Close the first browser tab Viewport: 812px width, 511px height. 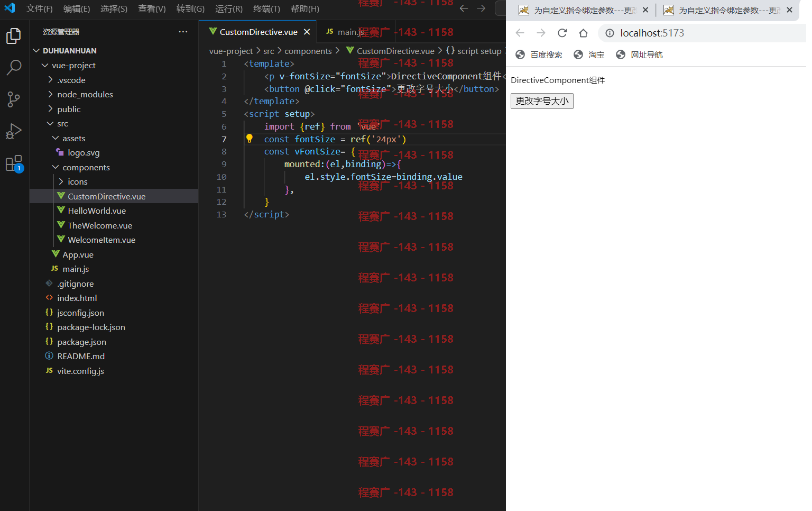[645, 10]
